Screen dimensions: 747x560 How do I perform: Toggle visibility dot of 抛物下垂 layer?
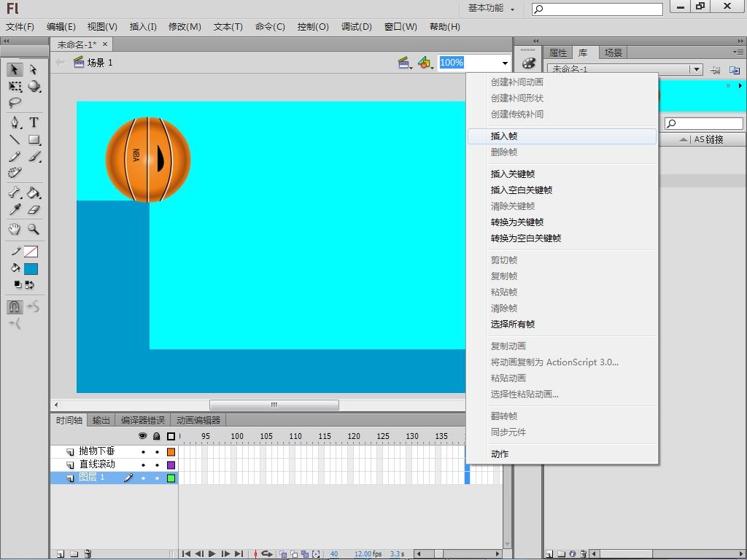coord(143,452)
